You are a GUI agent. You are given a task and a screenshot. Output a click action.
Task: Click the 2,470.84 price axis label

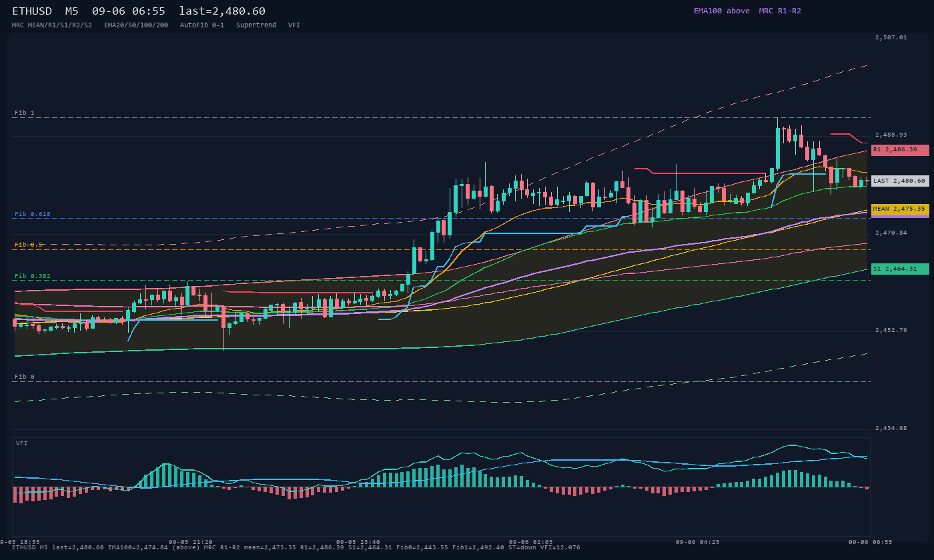891,233
